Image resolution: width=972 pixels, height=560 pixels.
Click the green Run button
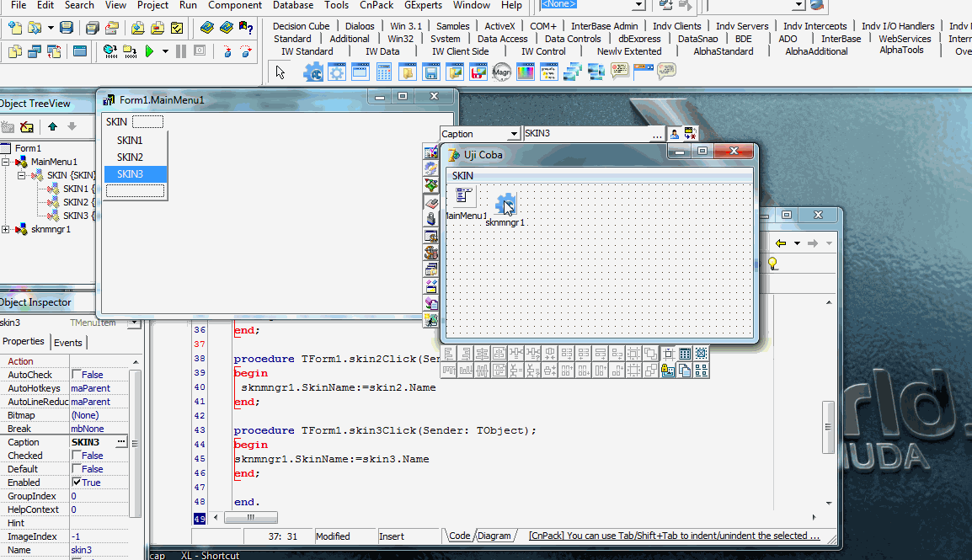click(x=149, y=51)
